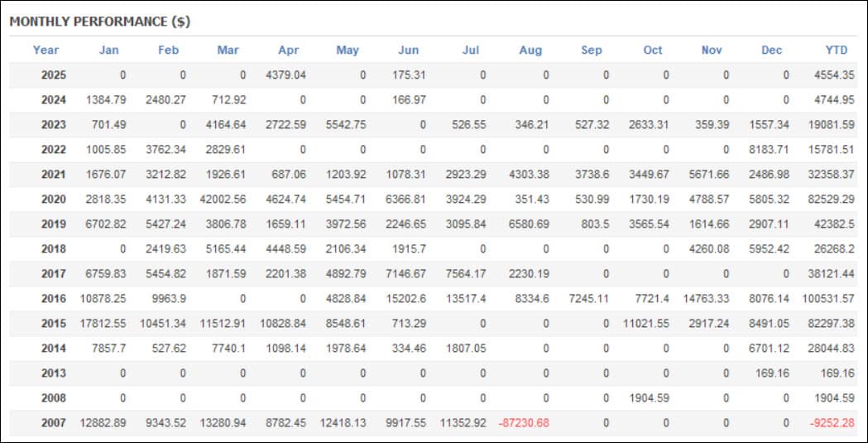
Task: Click the Year column header
Action: tap(46, 51)
